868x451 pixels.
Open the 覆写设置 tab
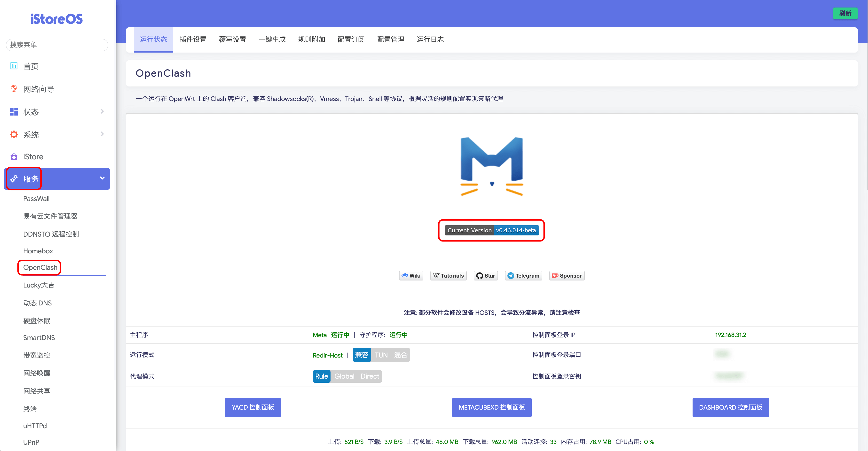click(x=232, y=39)
